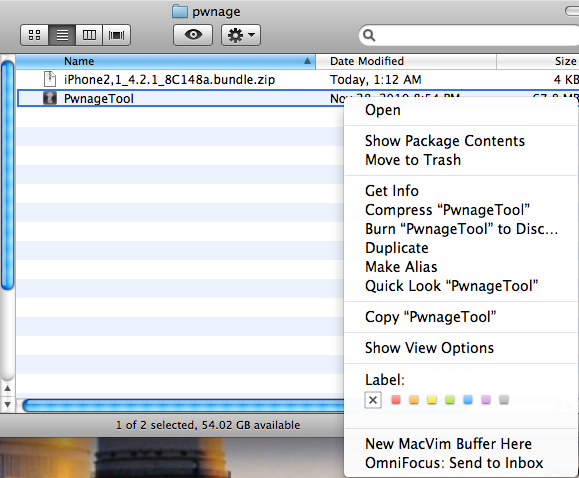Click the PwnageTool app icon

pos(50,98)
